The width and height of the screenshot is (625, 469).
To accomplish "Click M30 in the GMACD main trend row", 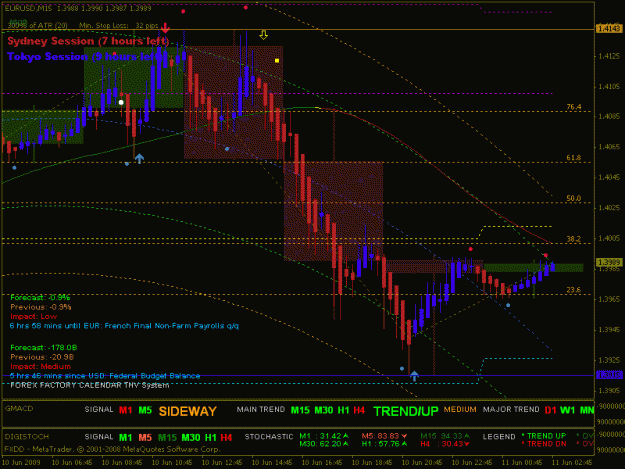I will (x=324, y=410).
